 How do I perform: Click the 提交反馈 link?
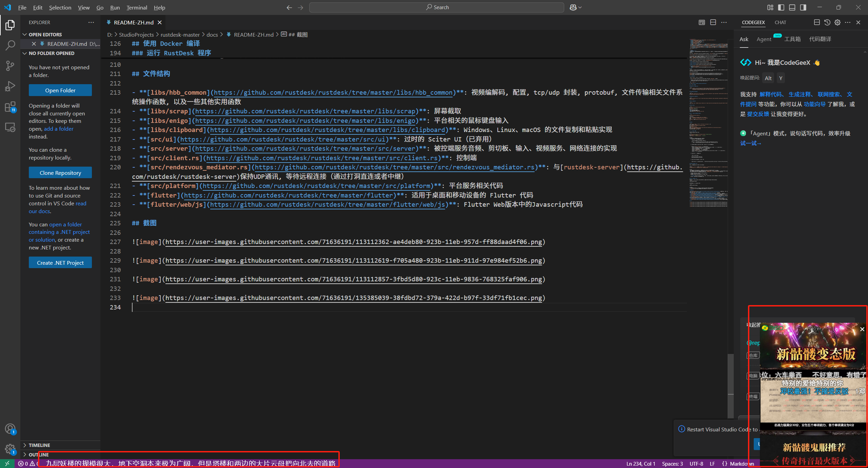pos(758,114)
